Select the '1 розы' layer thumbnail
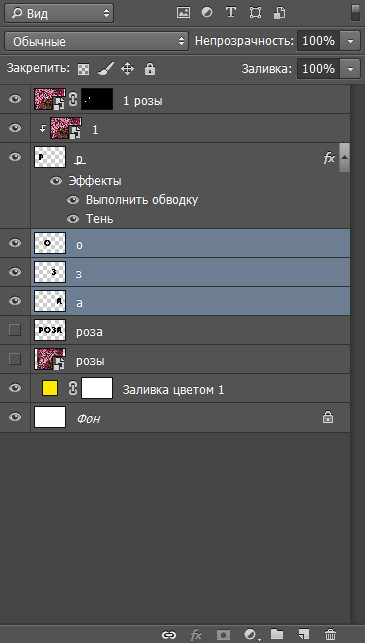The width and height of the screenshot is (365, 643). tap(50, 99)
